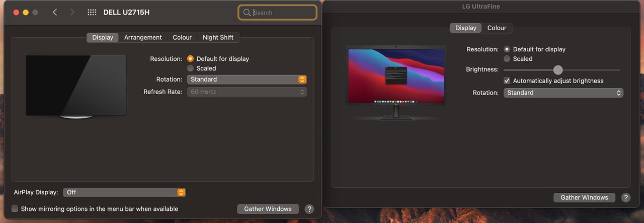
Task: Switch to Colour tab in DELL window
Action: [x=182, y=37]
